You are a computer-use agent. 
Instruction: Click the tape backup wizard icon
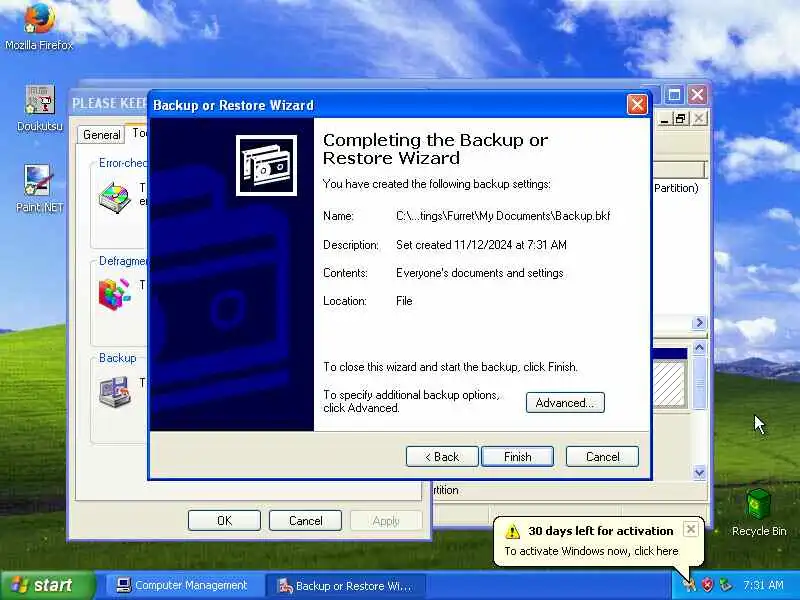[266, 165]
